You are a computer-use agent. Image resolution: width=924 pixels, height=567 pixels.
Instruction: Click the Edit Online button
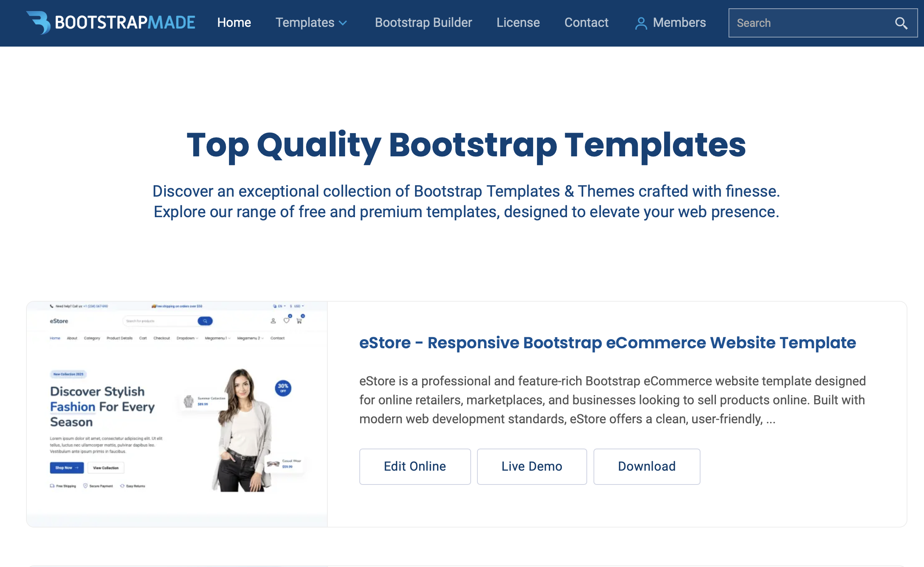pos(415,466)
